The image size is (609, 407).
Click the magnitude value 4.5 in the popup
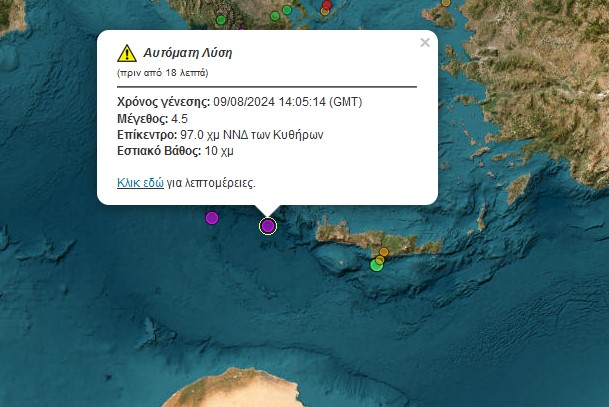tap(179, 118)
